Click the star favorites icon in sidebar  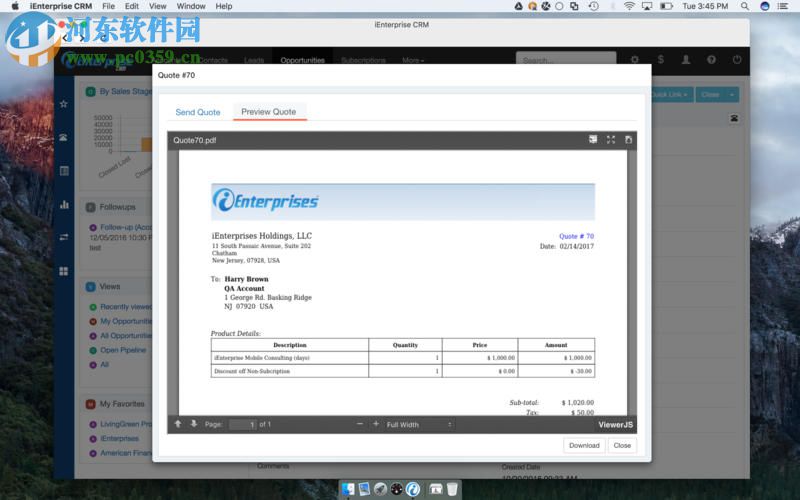click(64, 104)
